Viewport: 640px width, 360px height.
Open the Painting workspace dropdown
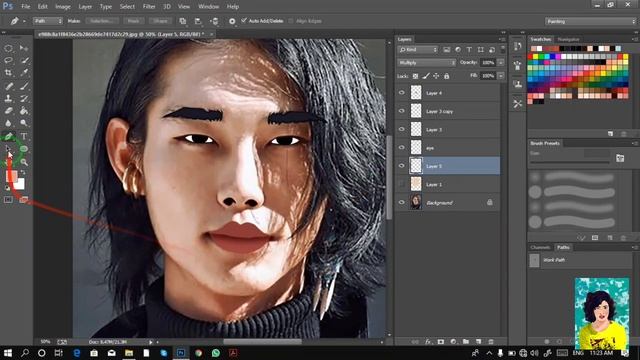(x=591, y=21)
